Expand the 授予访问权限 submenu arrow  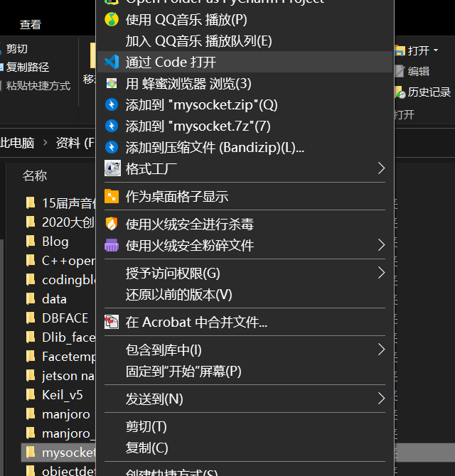pyautogui.click(x=381, y=273)
